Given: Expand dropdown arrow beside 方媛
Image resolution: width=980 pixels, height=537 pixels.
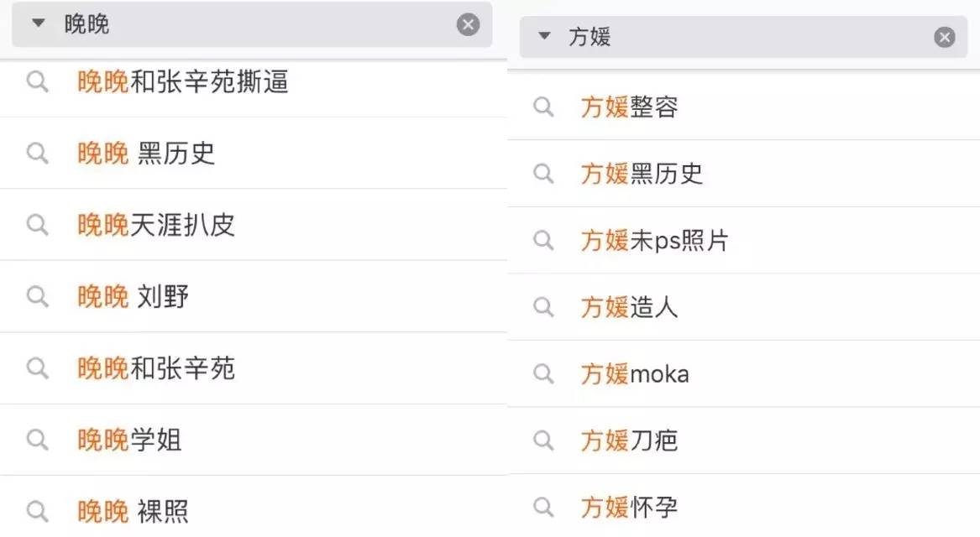Looking at the screenshot, I should (x=544, y=36).
